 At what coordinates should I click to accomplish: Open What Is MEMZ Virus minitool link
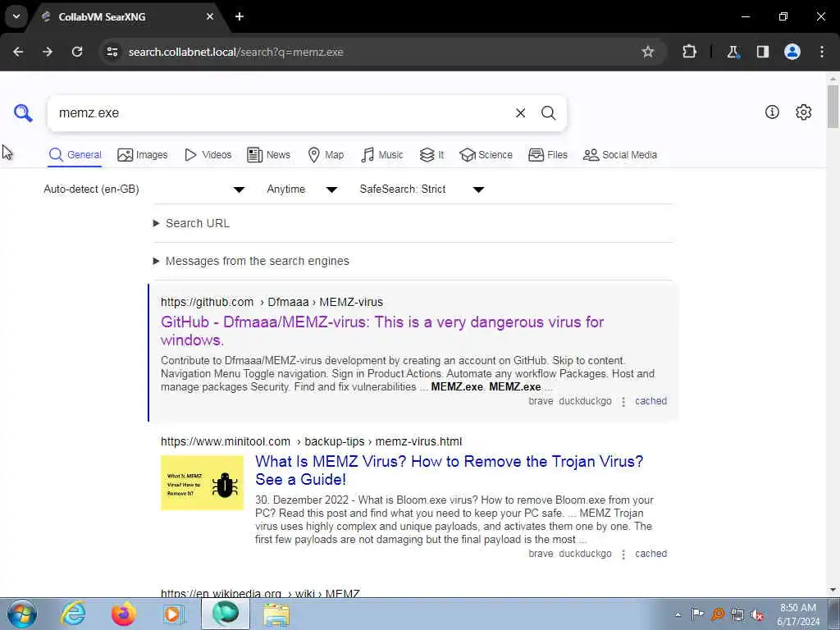click(449, 470)
